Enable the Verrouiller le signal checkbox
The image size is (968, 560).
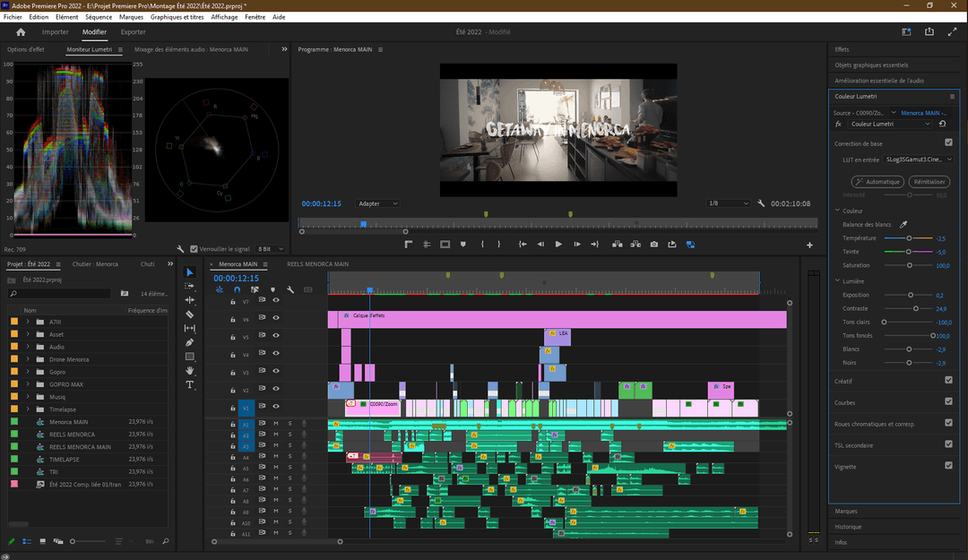[x=194, y=248]
